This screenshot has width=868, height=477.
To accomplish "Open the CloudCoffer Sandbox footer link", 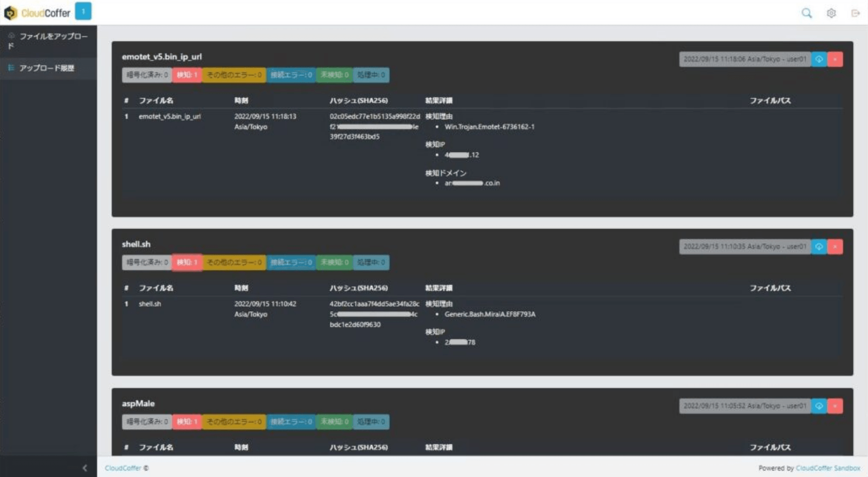I will [828, 468].
